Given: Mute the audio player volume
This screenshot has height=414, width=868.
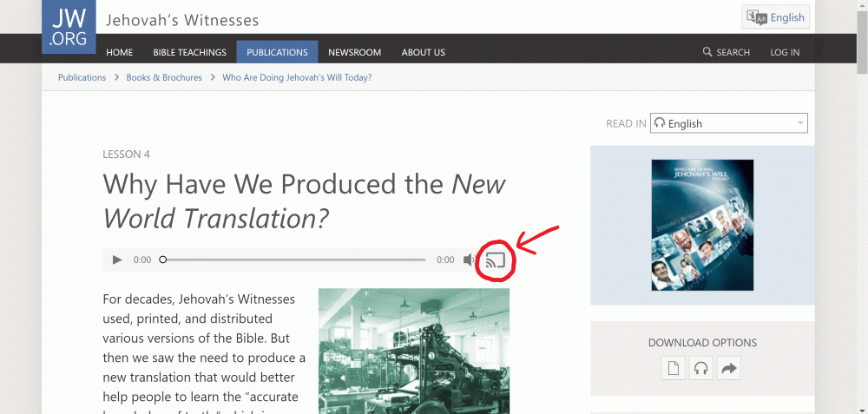Looking at the screenshot, I should click(x=469, y=260).
